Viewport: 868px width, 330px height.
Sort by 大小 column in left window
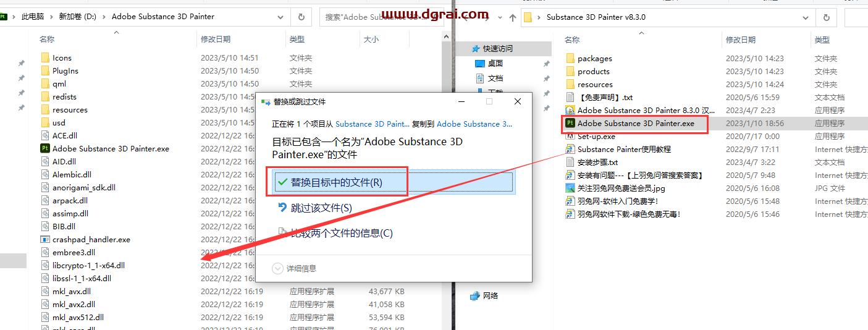(x=371, y=39)
